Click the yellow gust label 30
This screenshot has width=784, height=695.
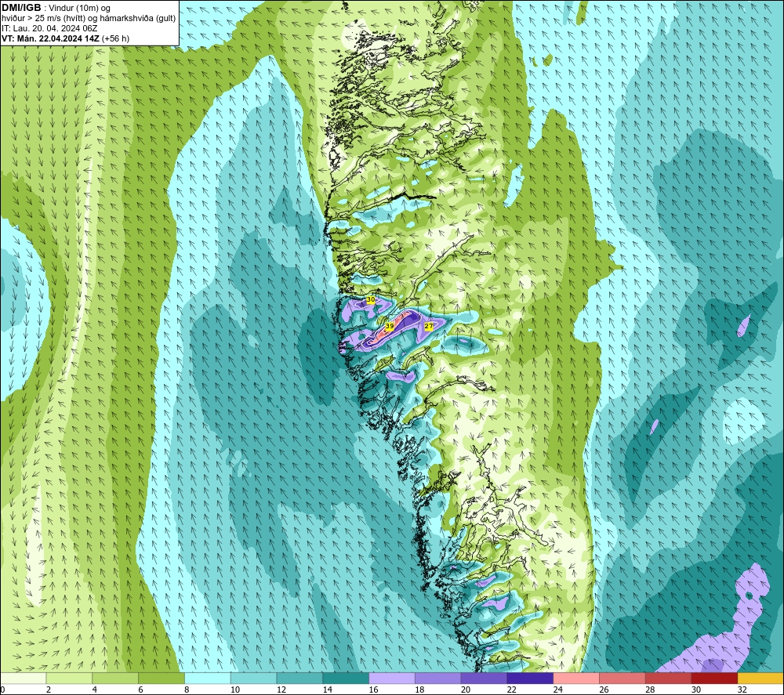pyautogui.click(x=371, y=299)
